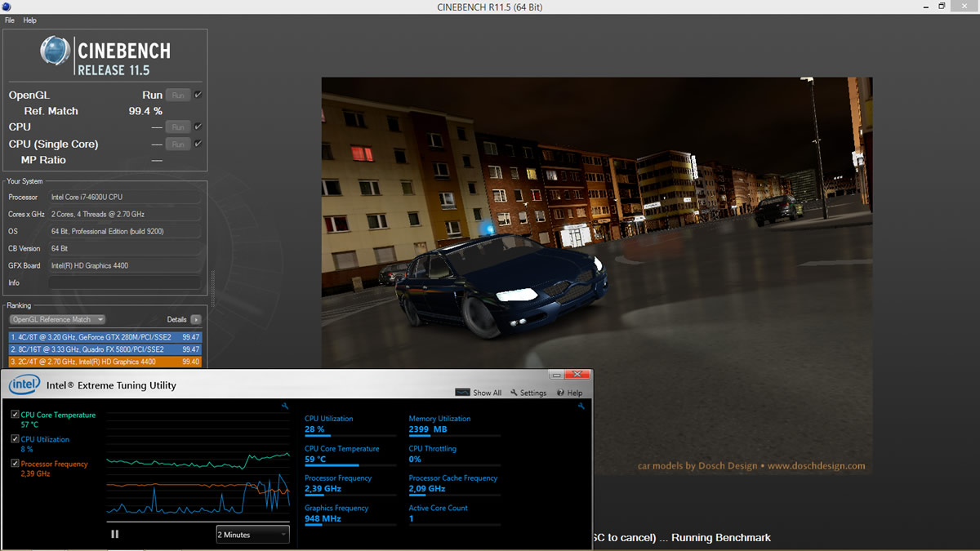Open Intel XTU Help

coord(569,393)
